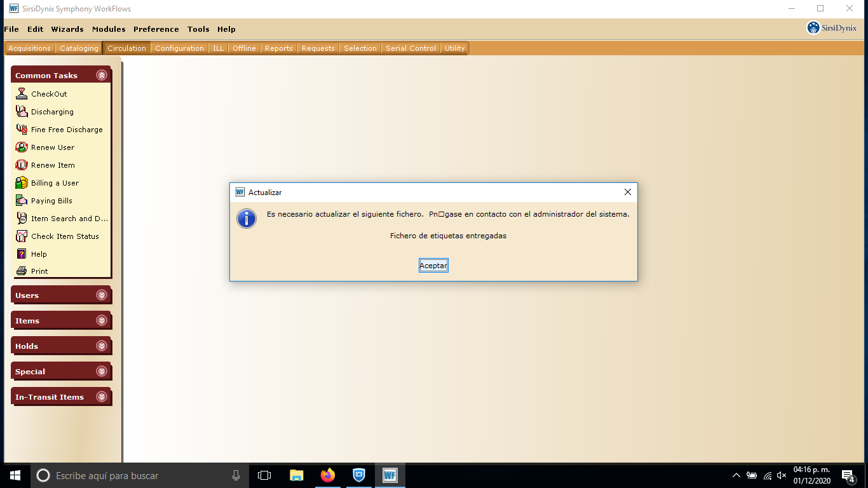
Task: Launch Firefox from the taskbar
Action: point(328,475)
